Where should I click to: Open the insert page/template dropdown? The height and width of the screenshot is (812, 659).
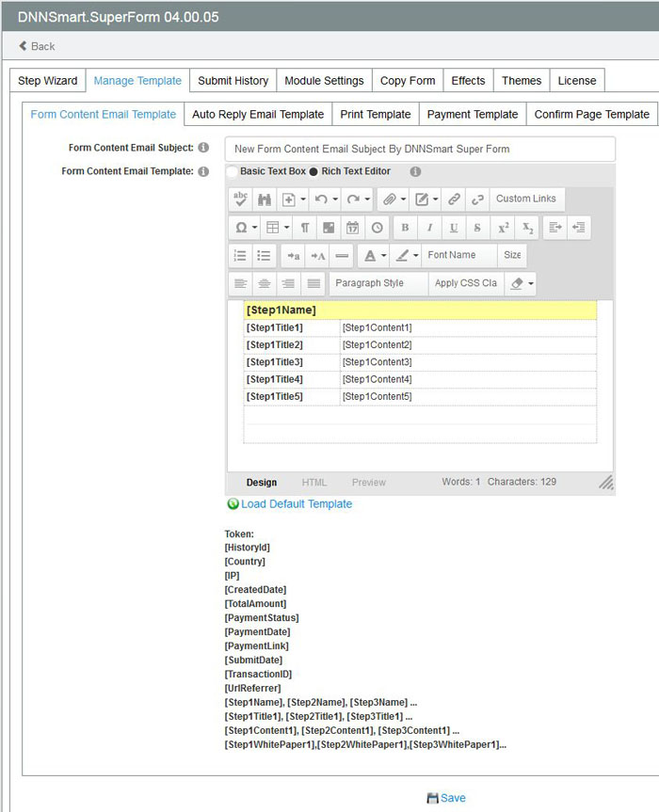coord(293,199)
